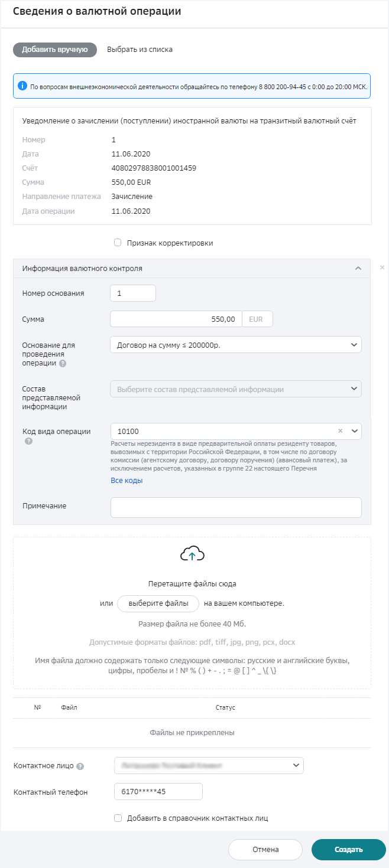Click the Примечание text field
389x868 pixels.
235,507
